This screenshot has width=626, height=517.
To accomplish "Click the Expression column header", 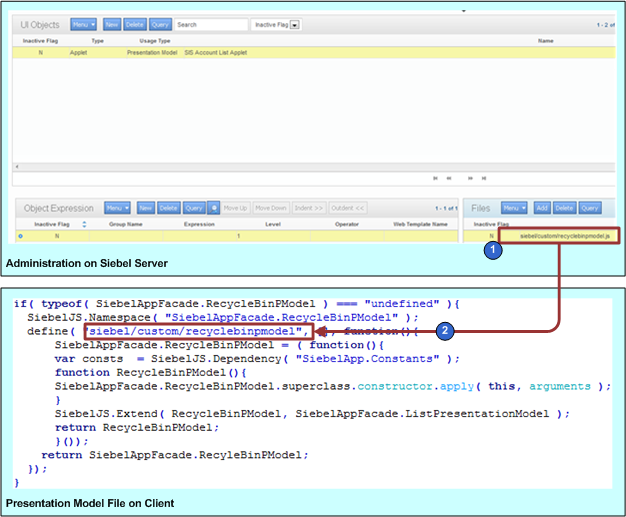I will point(199,224).
